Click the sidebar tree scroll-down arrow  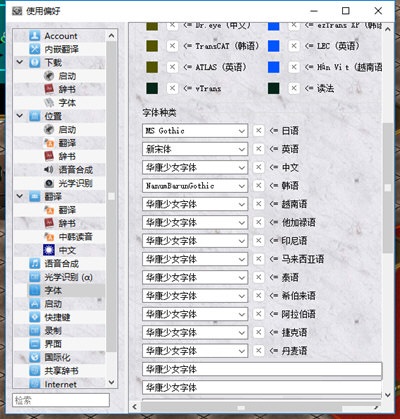112,382
